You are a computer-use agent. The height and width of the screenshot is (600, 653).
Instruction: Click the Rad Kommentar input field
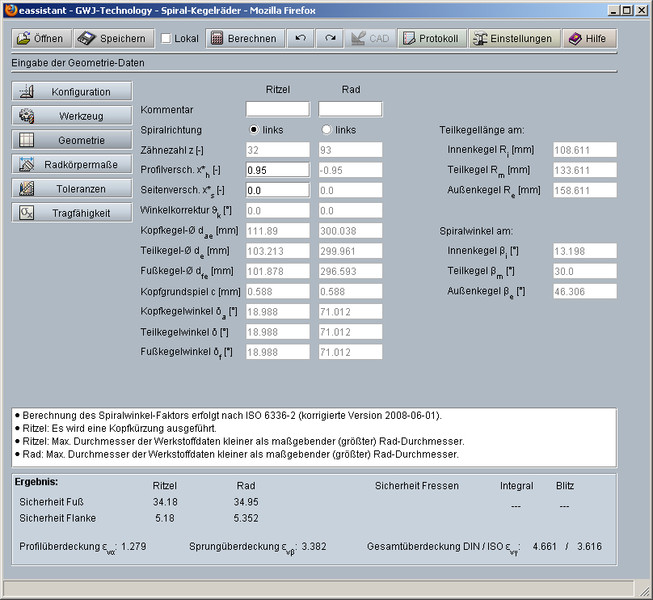coord(350,109)
